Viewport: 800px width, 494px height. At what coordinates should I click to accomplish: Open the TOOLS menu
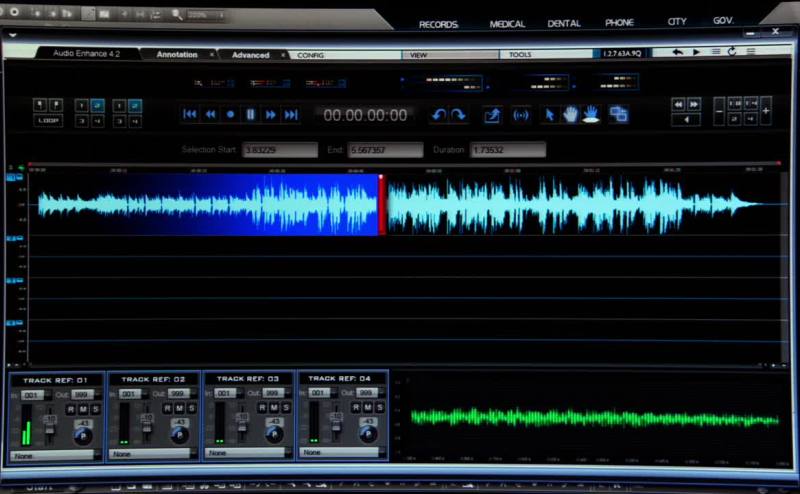pos(520,55)
